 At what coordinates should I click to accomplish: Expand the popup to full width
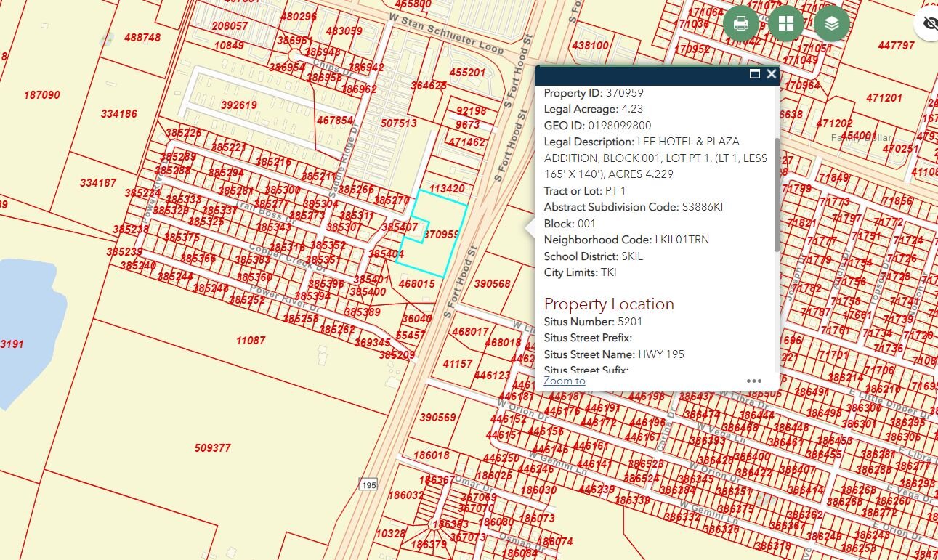pos(756,74)
